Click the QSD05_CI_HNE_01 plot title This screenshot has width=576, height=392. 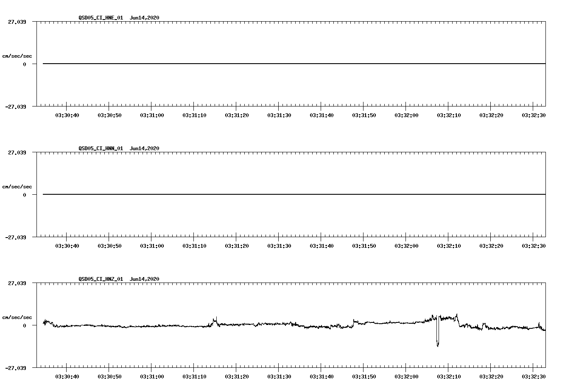coord(119,17)
